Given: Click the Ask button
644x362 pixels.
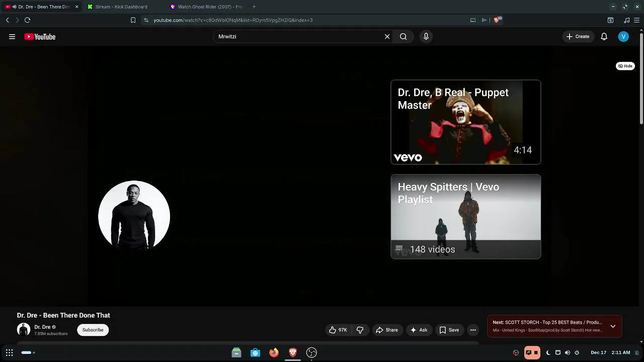Looking at the screenshot, I should [419, 330].
